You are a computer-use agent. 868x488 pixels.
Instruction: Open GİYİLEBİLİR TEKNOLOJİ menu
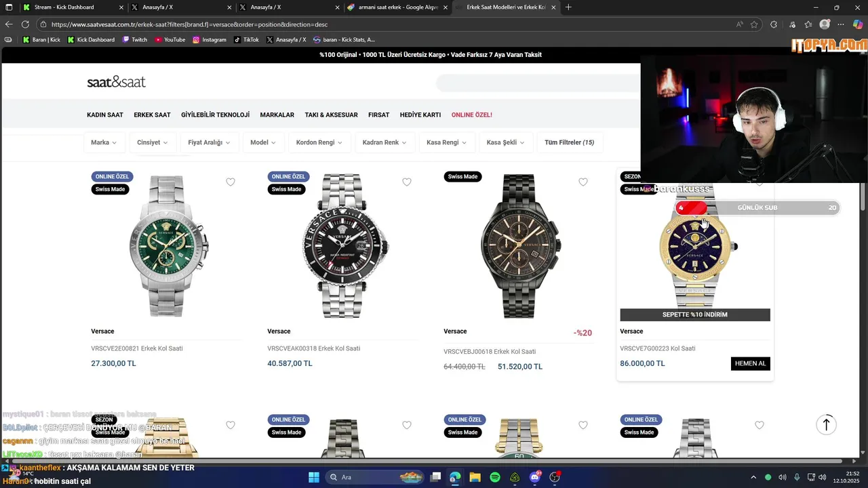tap(215, 115)
